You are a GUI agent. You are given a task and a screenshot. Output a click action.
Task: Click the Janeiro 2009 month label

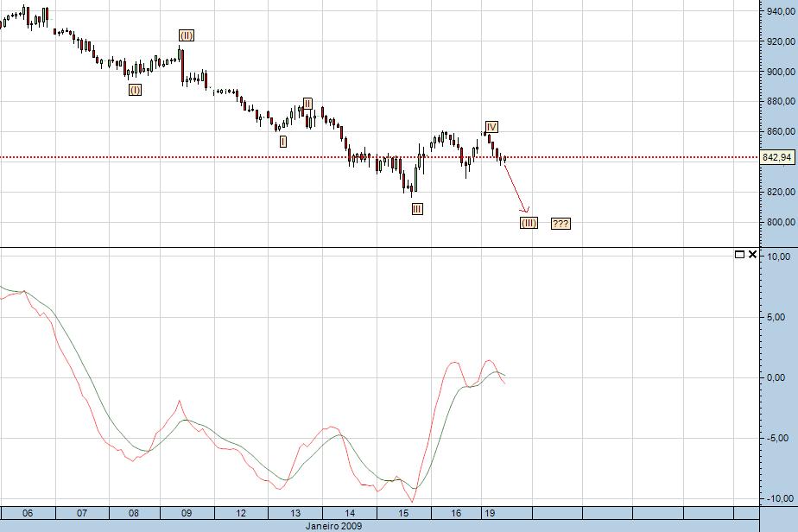point(334,526)
